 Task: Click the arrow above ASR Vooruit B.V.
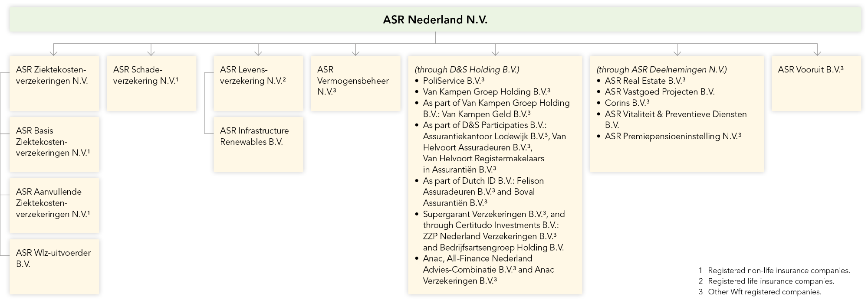[x=817, y=50]
